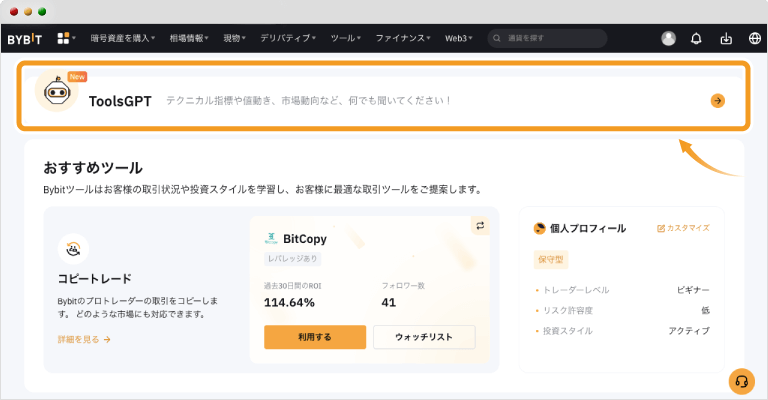Image resolution: width=768 pixels, height=400 pixels.
Task: Click the ToolsGPT prompt placeholder text
Action: 308,101
